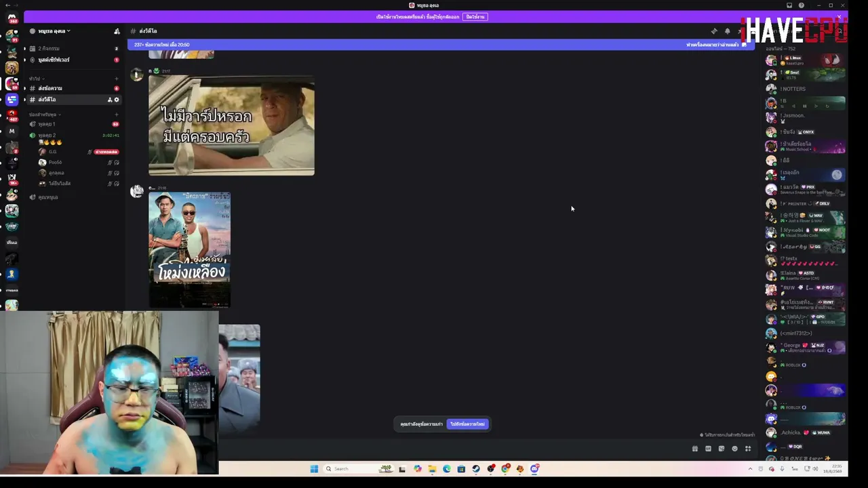
Task: Click the update button in purple top banner
Action: pyautogui.click(x=475, y=17)
